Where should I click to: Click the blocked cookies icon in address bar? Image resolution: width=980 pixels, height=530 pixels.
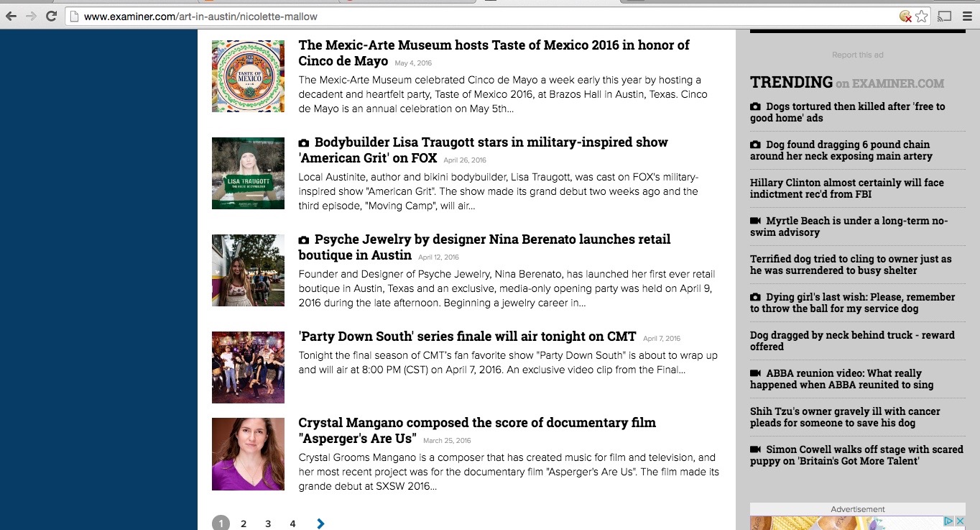pyautogui.click(x=905, y=16)
